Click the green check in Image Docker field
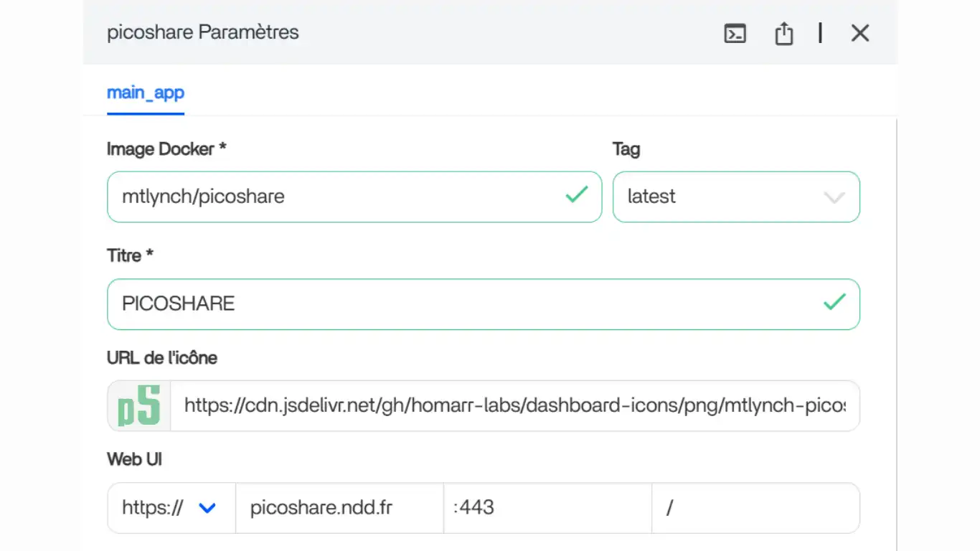980x551 pixels. (x=576, y=194)
